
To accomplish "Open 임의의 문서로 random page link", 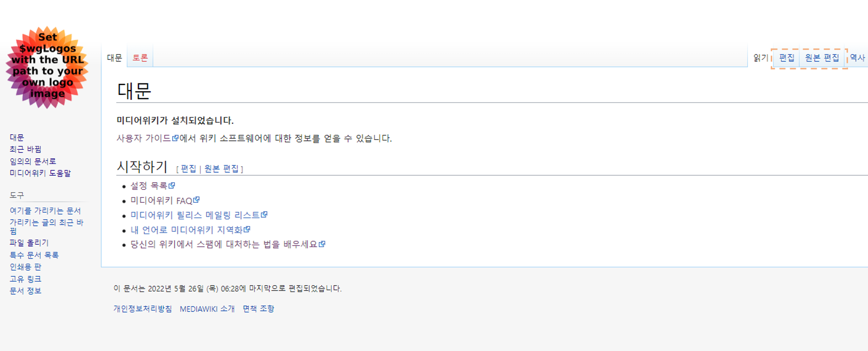I will click(33, 161).
